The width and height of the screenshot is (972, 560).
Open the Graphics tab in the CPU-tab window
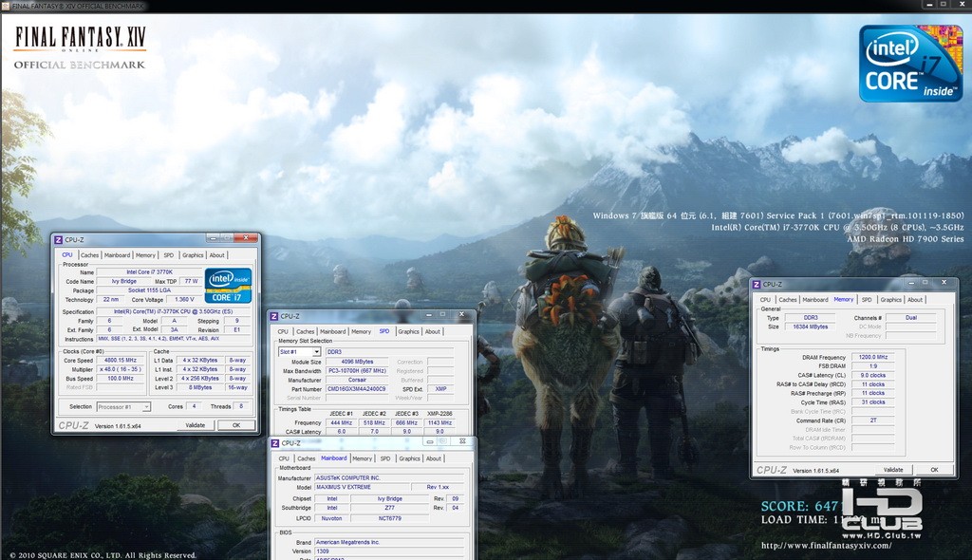click(x=193, y=255)
